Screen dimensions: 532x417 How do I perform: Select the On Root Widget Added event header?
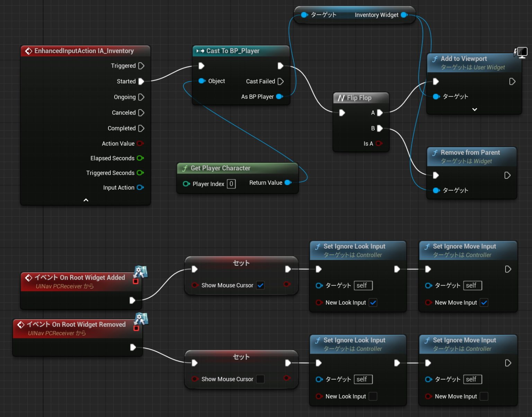[x=80, y=278]
